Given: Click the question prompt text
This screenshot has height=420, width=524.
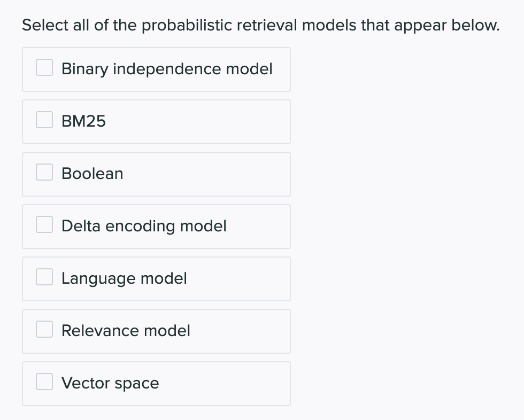Looking at the screenshot, I should click(260, 25).
